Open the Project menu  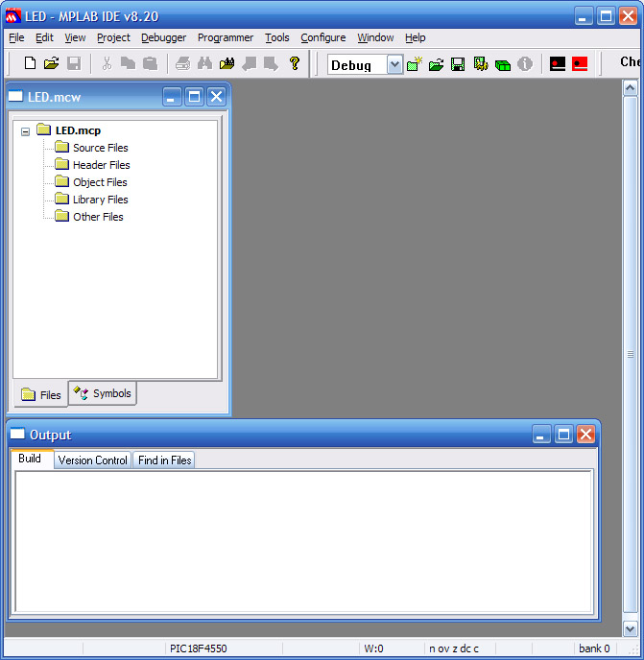pos(113,37)
